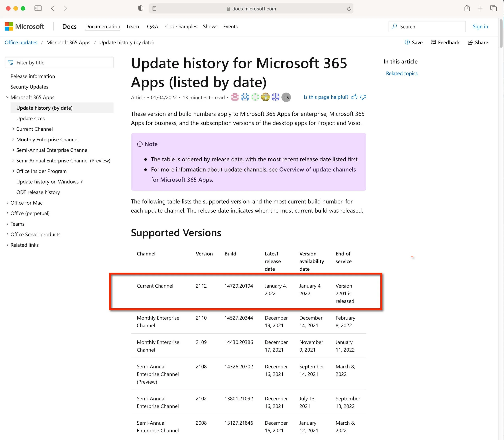The image size is (504, 440).
Task: Open the privacy report shield icon
Action: (141, 9)
